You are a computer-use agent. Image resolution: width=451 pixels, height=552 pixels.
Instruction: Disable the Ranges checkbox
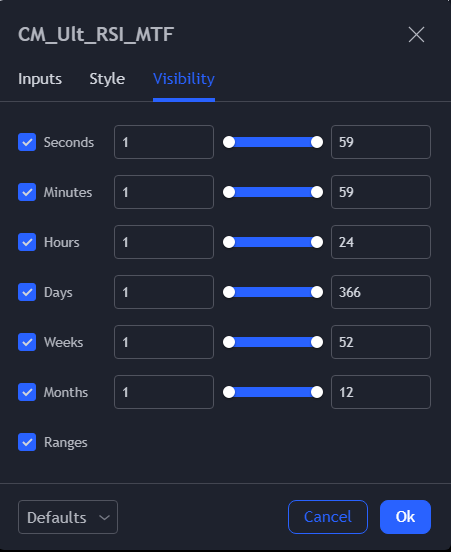(x=27, y=442)
